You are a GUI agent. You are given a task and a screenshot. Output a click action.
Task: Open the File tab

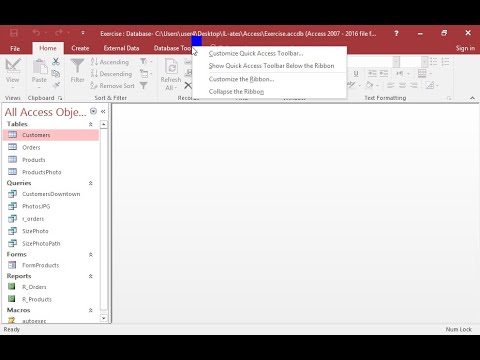click(15, 48)
